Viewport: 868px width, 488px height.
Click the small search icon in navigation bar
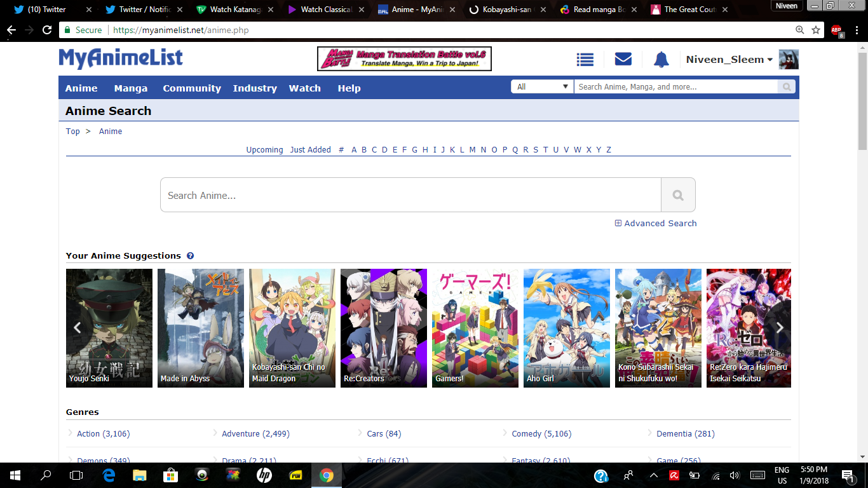tap(787, 87)
